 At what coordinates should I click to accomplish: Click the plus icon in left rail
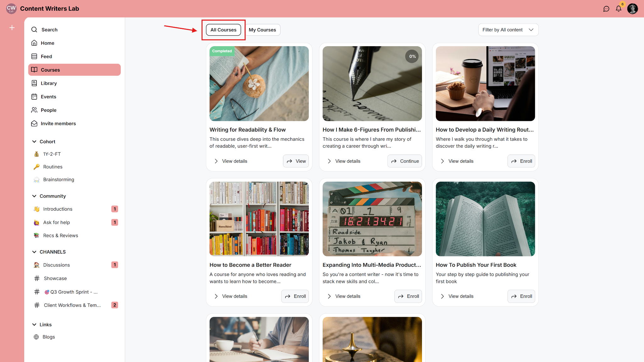pyautogui.click(x=12, y=28)
